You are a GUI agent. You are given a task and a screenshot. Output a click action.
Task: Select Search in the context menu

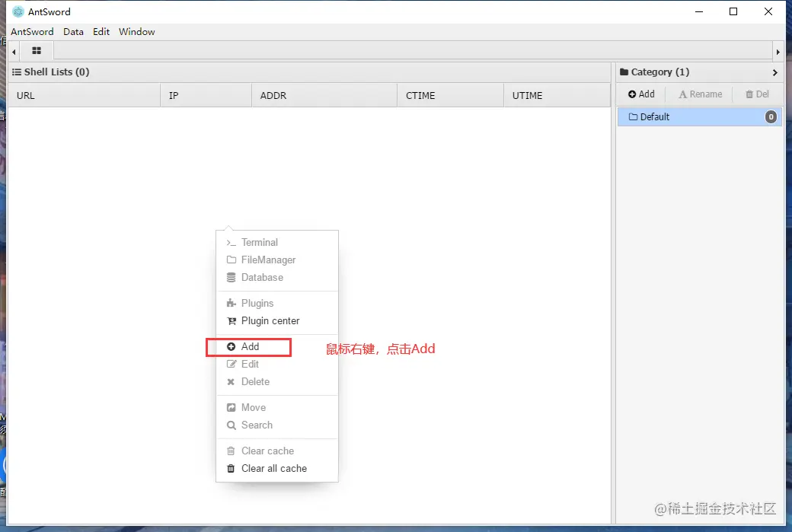[276, 425]
